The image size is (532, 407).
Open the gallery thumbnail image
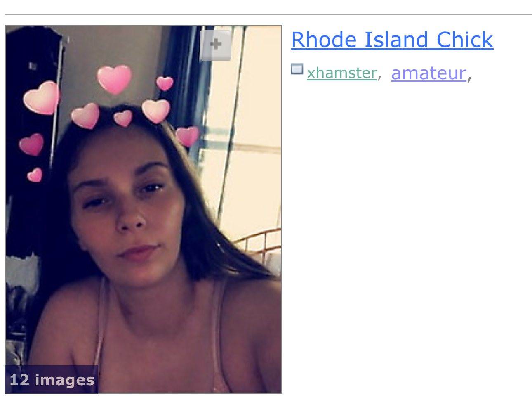pos(144,209)
